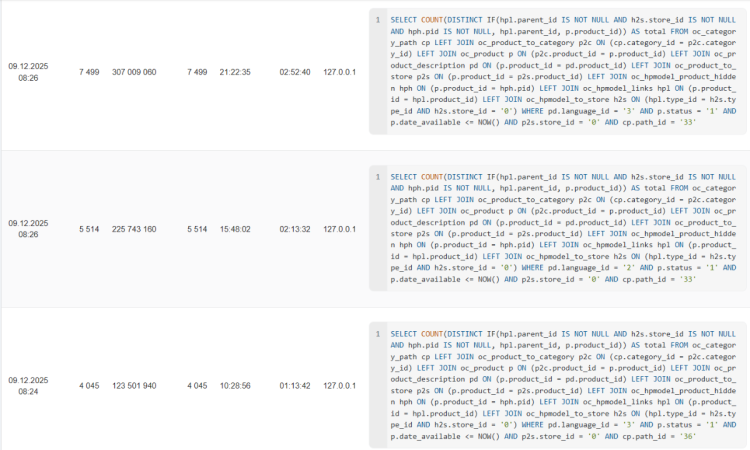Select the 15:48:02 time value
Viewport: 750px width, 450px height.
pos(235,229)
